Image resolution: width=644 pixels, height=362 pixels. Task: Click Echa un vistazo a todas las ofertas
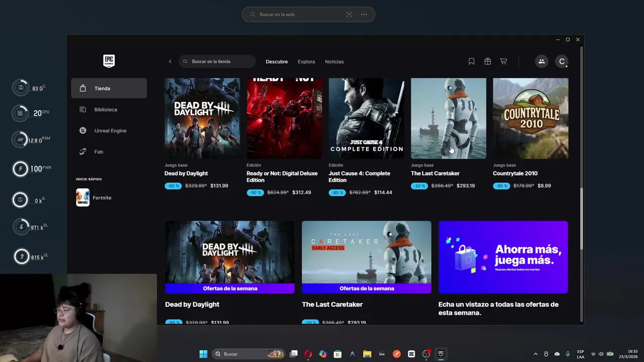(498, 309)
